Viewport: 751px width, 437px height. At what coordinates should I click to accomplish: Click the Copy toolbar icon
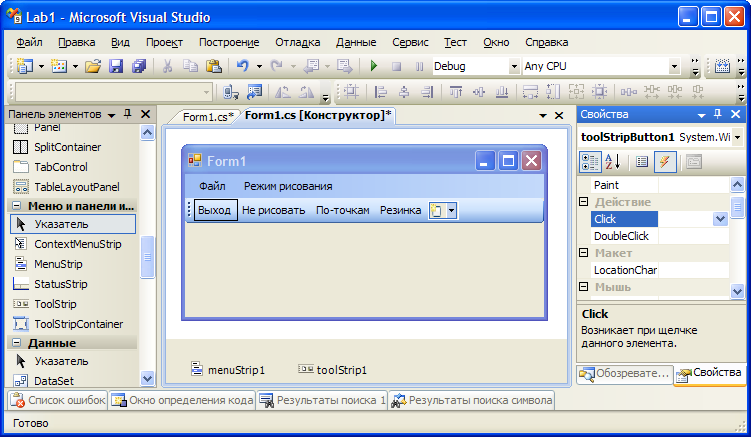(191, 66)
